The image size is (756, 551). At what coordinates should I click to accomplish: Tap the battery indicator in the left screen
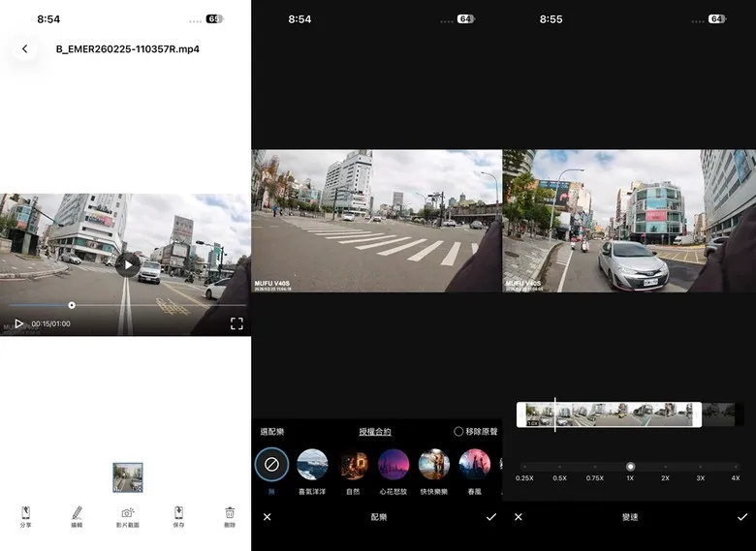(214, 19)
